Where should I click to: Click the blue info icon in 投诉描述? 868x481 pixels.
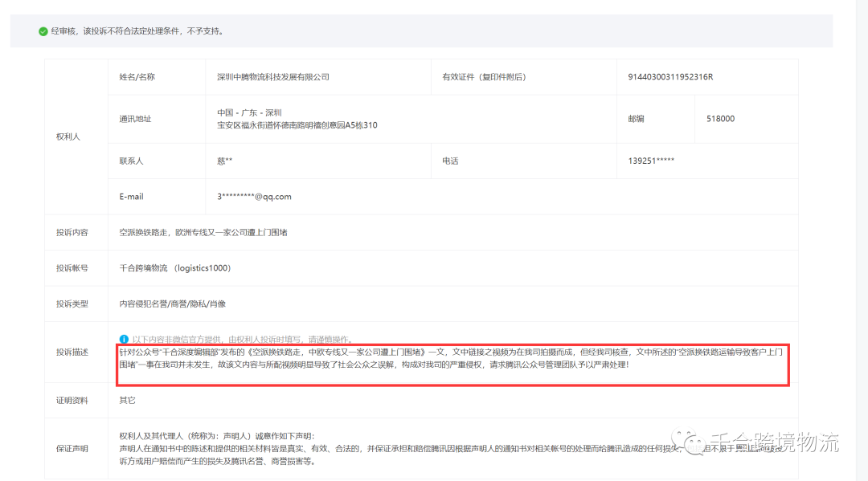(124, 339)
